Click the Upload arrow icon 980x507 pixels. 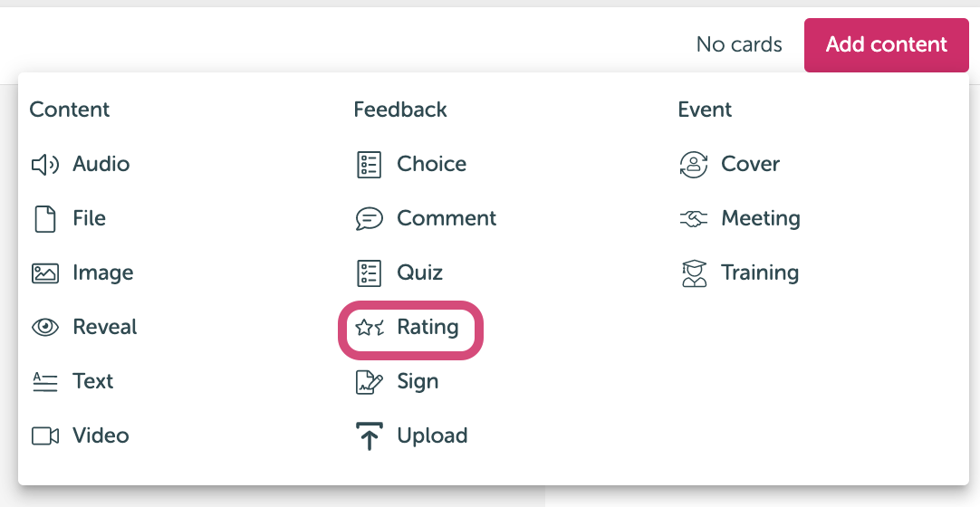(x=369, y=435)
